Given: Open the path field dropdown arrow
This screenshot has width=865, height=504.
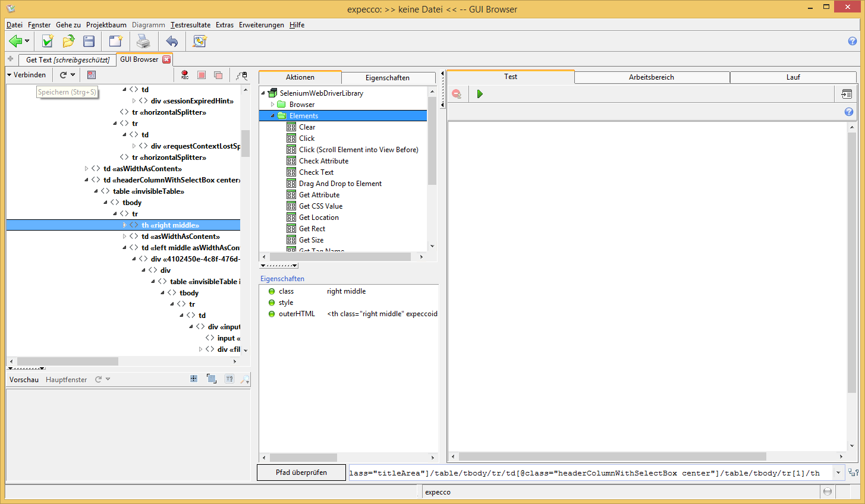Looking at the screenshot, I should click(838, 473).
